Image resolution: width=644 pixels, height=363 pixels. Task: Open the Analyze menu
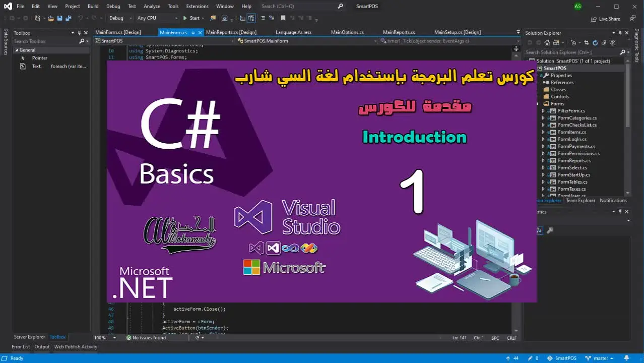(x=152, y=6)
